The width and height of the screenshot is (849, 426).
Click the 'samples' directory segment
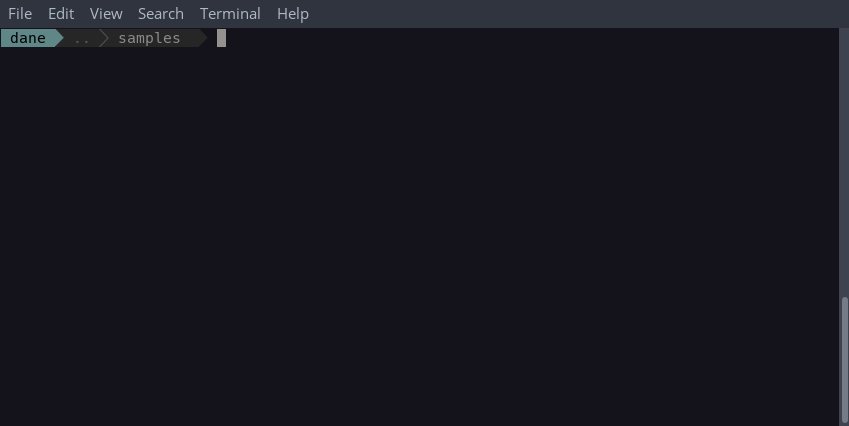pyautogui.click(x=149, y=38)
